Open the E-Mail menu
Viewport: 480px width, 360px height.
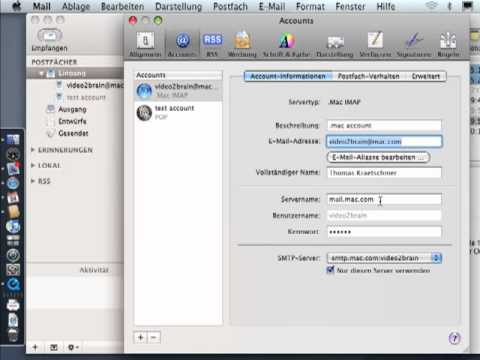(x=272, y=6)
